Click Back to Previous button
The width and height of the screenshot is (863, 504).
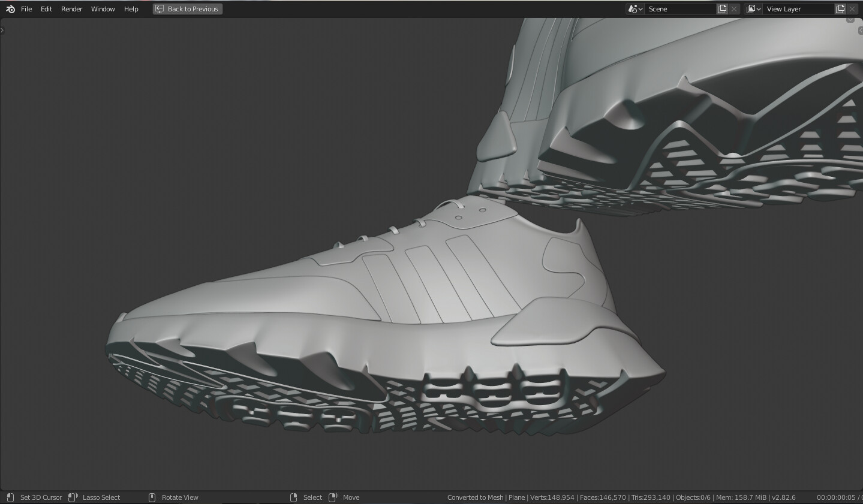188,9
